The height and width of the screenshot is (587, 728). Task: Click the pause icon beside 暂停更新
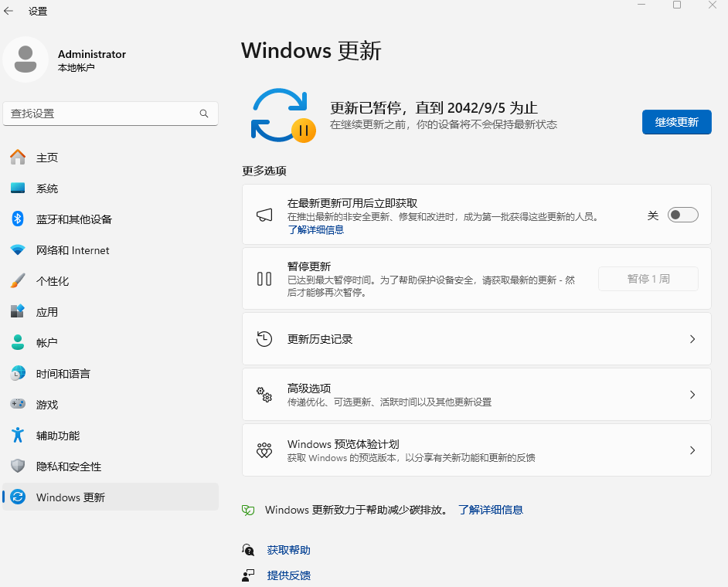pyautogui.click(x=264, y=279)
